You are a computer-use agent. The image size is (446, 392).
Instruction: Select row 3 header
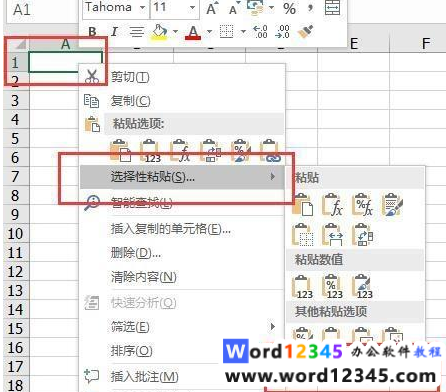point(15,100)
